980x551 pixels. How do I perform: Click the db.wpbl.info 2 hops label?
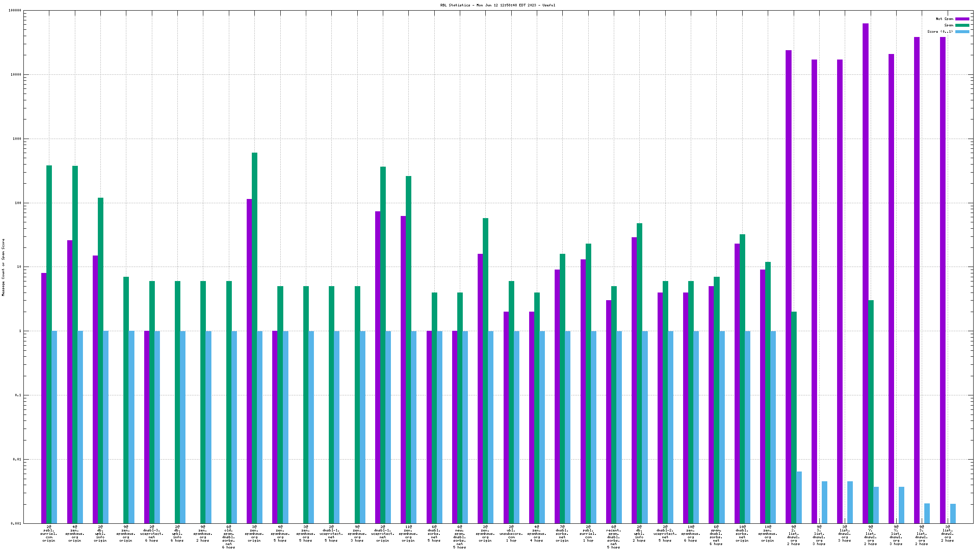[x=639, y=534]
